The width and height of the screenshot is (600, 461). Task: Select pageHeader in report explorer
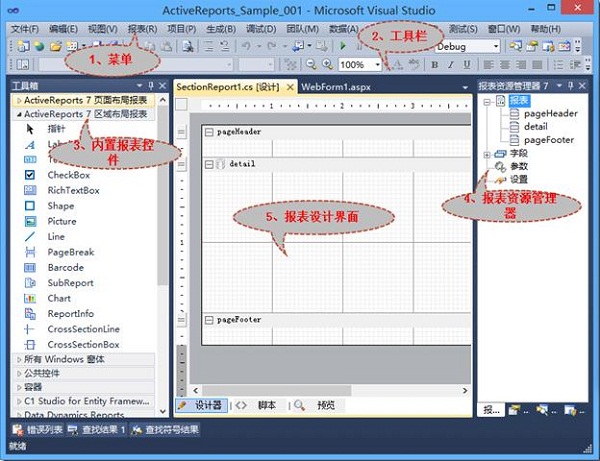[x=551, y=113]
